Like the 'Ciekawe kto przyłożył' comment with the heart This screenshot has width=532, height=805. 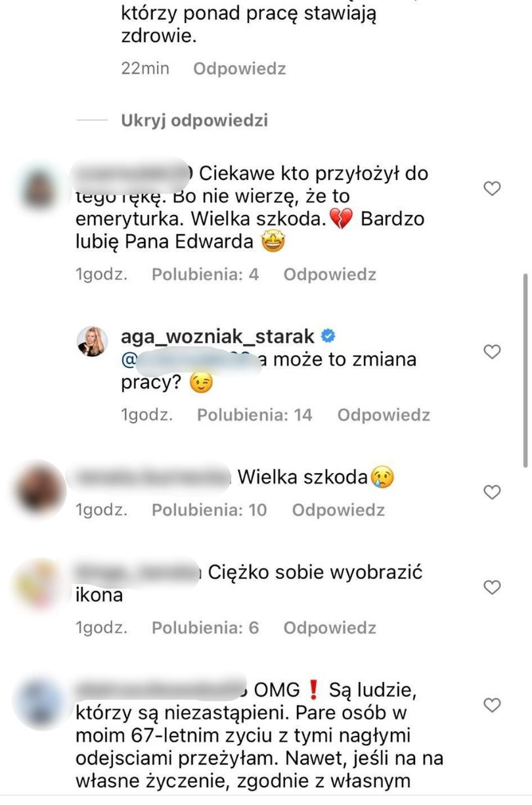coord(492,189)
